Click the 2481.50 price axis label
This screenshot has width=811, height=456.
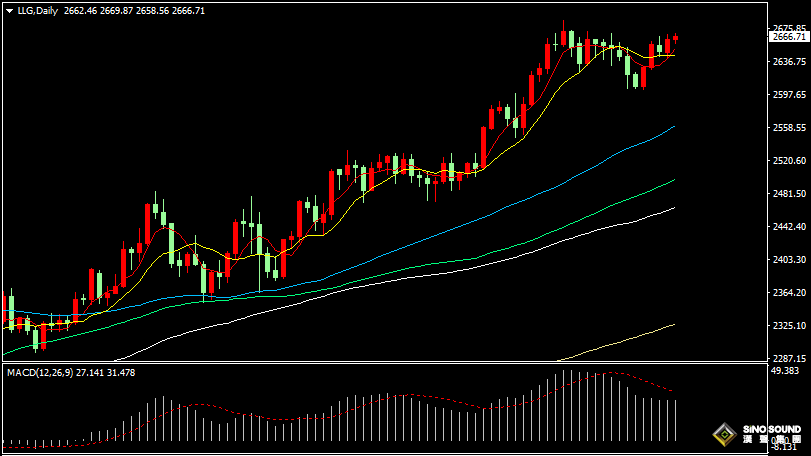tap(789, 193)
